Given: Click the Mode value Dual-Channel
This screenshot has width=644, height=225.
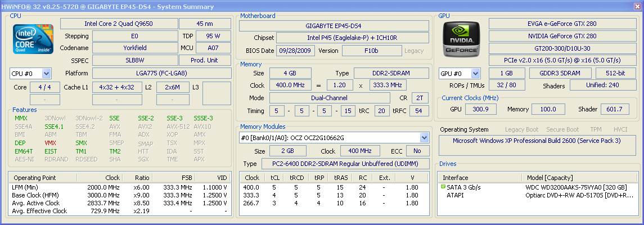Looking at the screenshot, I should pos(330,98).
